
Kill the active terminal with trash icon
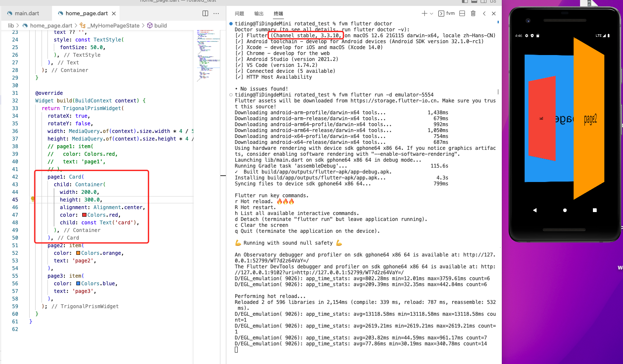pos(473,13)
